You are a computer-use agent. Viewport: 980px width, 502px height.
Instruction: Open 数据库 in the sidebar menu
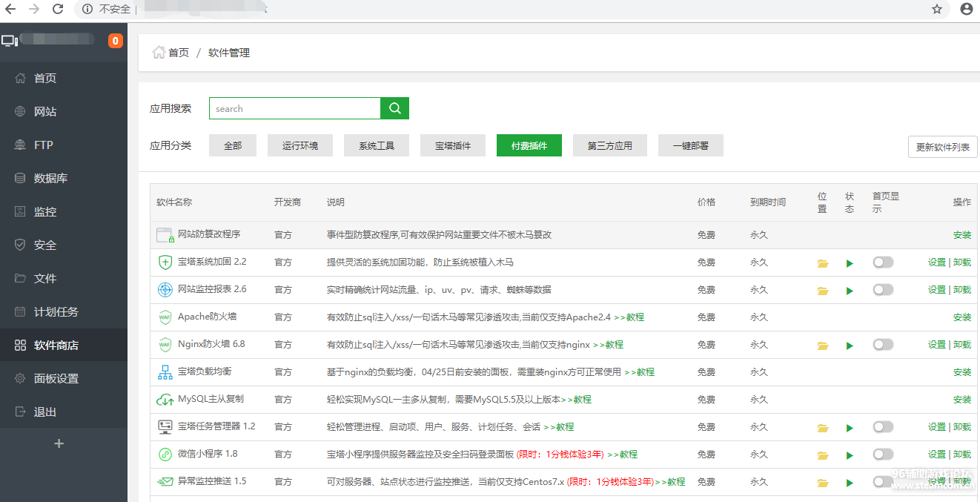tap(50, 179)
